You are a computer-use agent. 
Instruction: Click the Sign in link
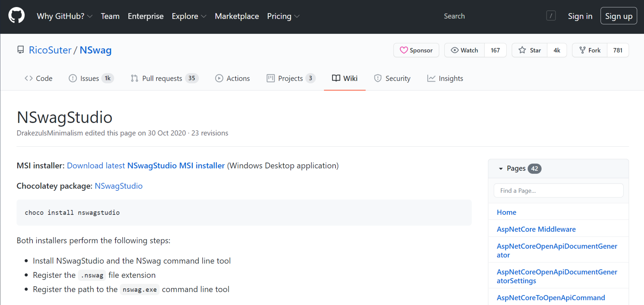click(x=580, y=16)
